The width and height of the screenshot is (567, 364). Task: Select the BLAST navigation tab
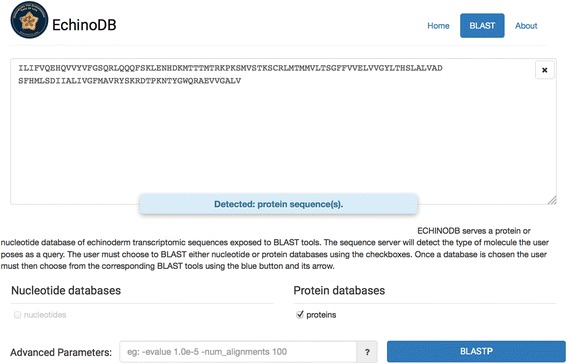(x=482, y=26)
